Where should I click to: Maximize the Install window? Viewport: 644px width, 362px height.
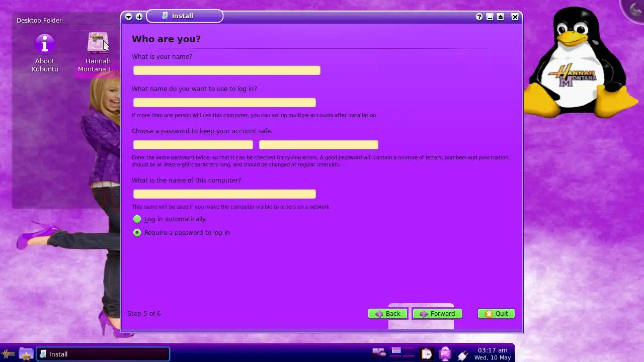[500, 17]
